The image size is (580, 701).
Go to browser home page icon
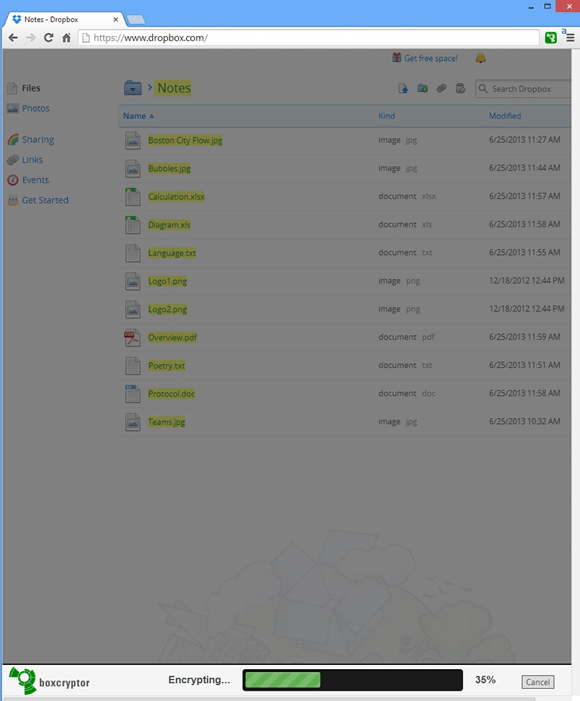click(x=66, y=38)
